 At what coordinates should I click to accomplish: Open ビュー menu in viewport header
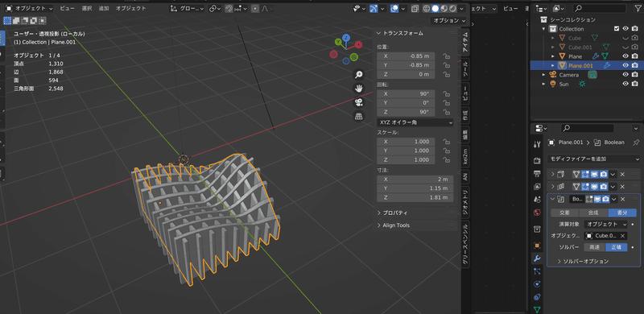tap(67, 8)
